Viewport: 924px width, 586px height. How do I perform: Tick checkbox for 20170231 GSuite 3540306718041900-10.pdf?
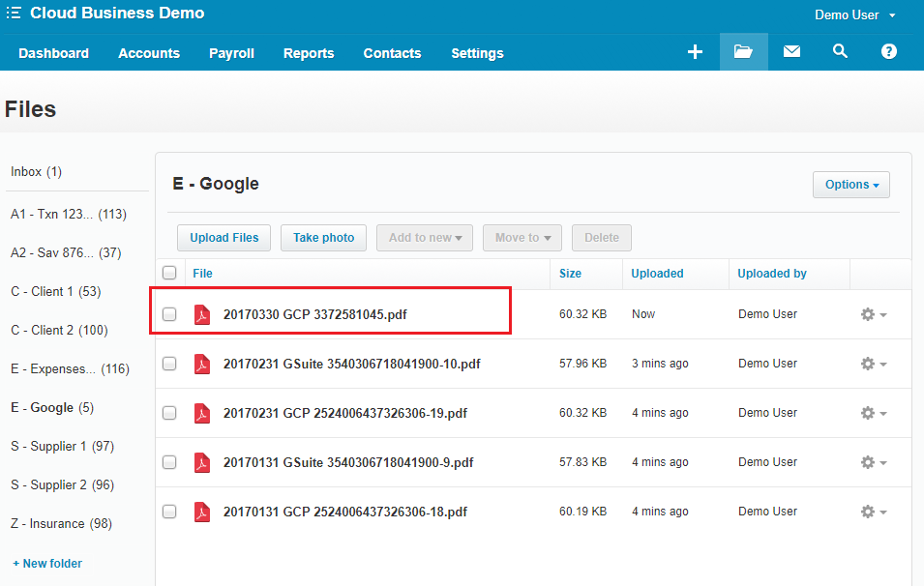click(169, 364)
